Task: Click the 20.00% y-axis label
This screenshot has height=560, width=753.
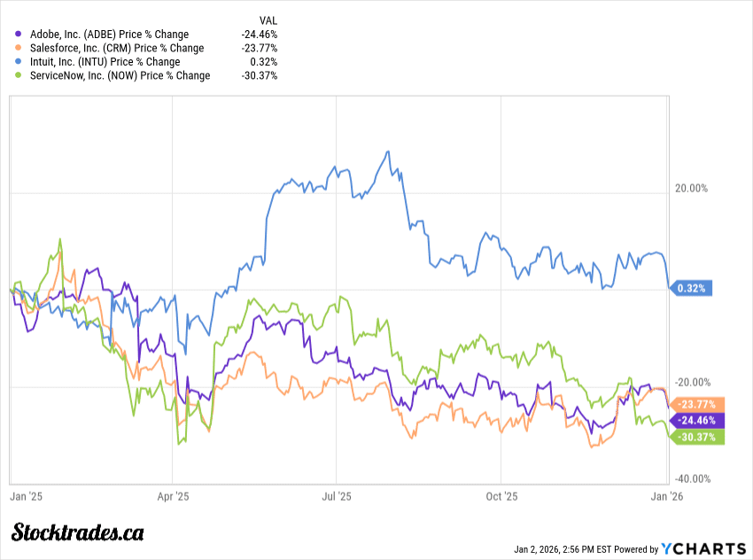Action: [691, 188]
